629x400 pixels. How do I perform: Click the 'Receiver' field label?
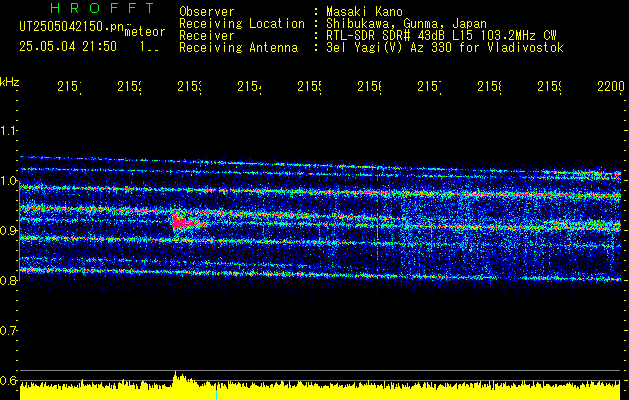tap(207, 36)
